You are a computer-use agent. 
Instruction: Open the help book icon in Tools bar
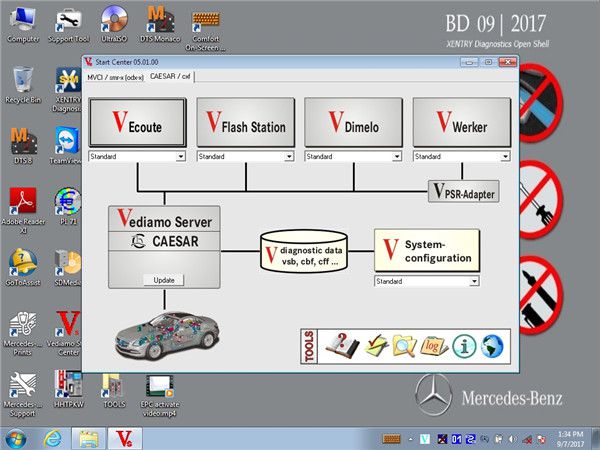(x=339, y=346)
